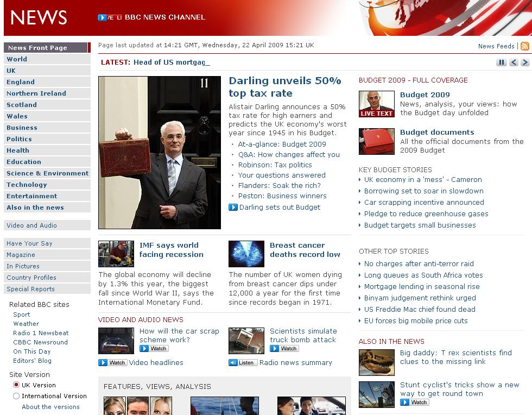Open the World news section
The image size is (532, 415).
[x=47, y=59]
